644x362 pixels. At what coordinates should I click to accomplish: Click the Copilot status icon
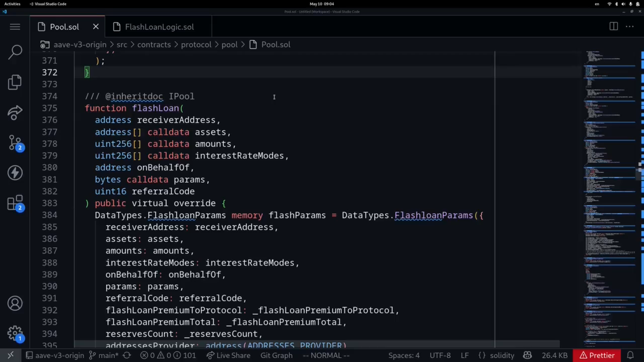528,355
